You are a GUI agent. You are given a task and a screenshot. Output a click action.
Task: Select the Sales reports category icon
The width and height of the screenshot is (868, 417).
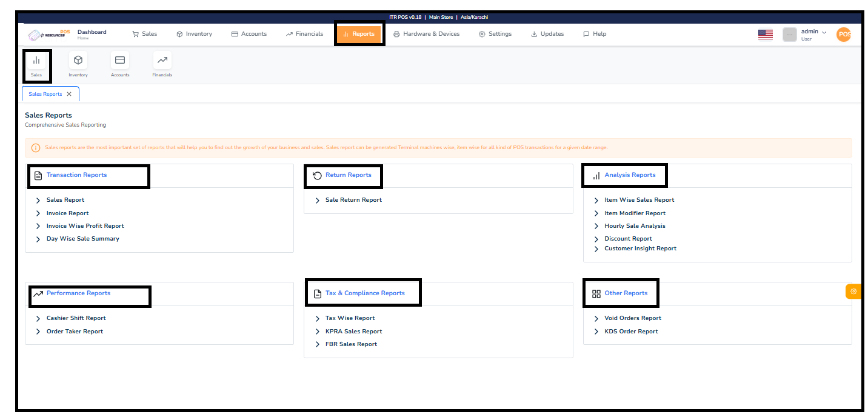[36, 60]
